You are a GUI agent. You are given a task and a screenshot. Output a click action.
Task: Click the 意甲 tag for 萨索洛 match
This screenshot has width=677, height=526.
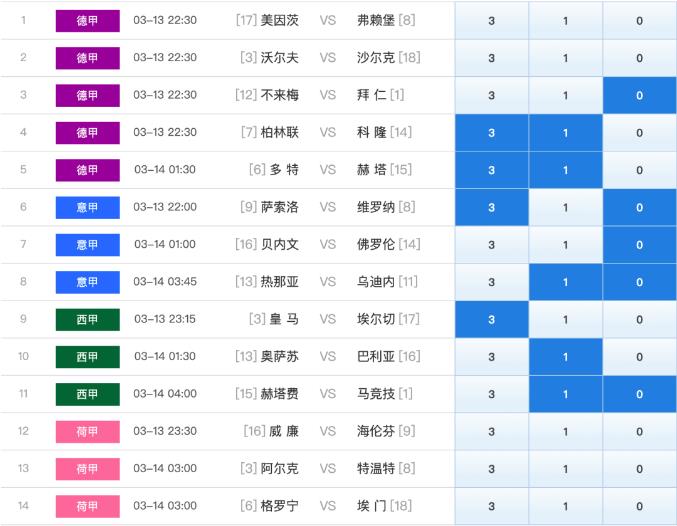click(88, 207)
